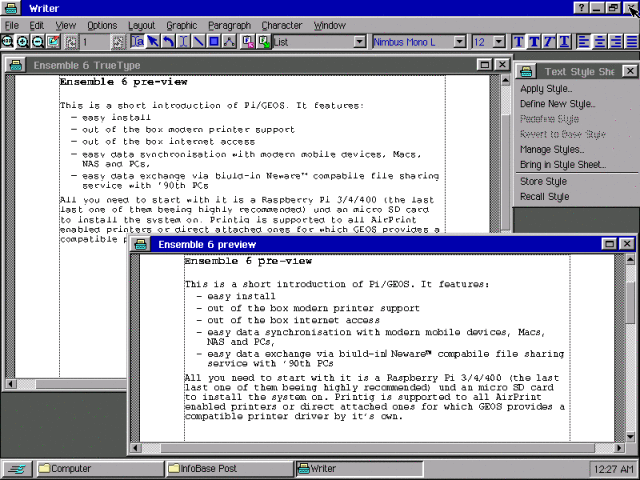Viewport: 640px width, 480px height.
Task: Click the zoom in magnifier icon
Action: point(22,42)
